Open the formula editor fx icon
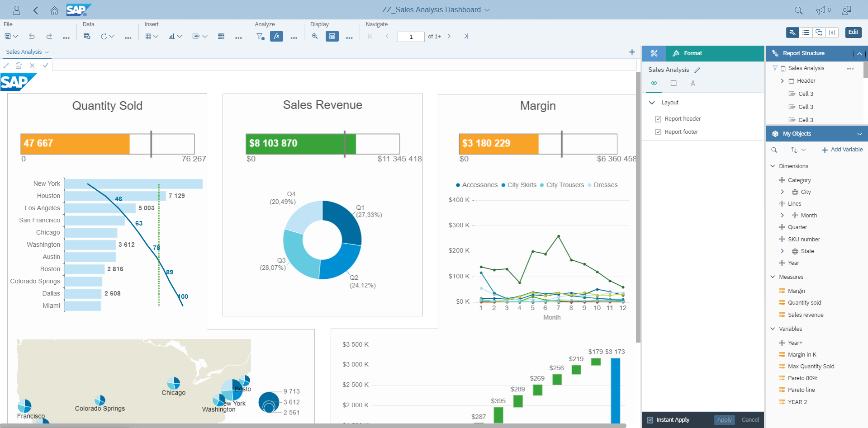The width and height of the screenshot is (868, 428). (x=277, y=36)
